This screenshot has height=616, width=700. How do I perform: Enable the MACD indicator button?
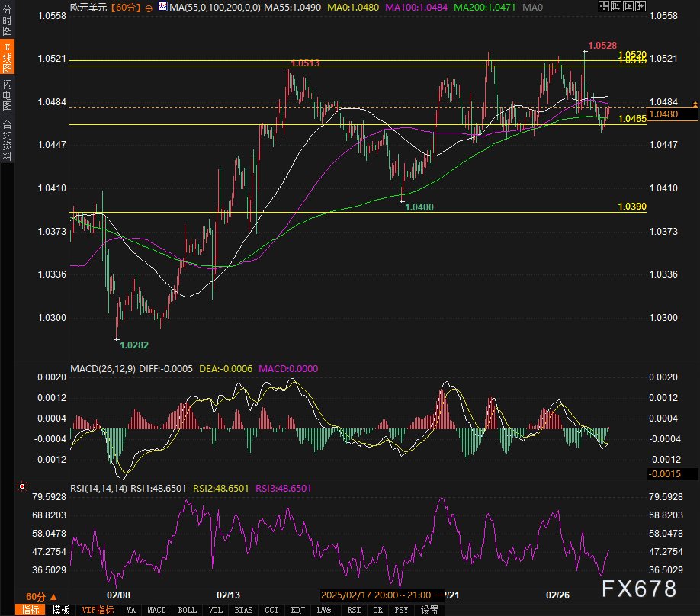tap(156, 610)
